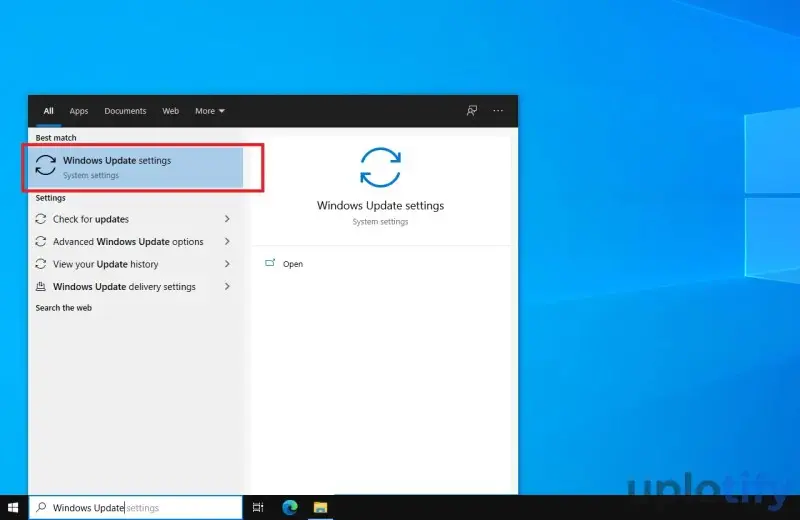The height and width of the screenshot is (520, 800).
Task: Open the three-dot options menu
Action: click(498, 110)
